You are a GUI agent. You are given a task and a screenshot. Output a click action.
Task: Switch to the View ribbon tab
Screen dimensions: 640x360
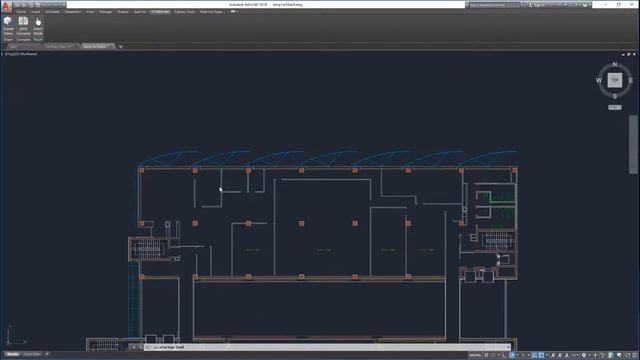click(x=90, y=12)
